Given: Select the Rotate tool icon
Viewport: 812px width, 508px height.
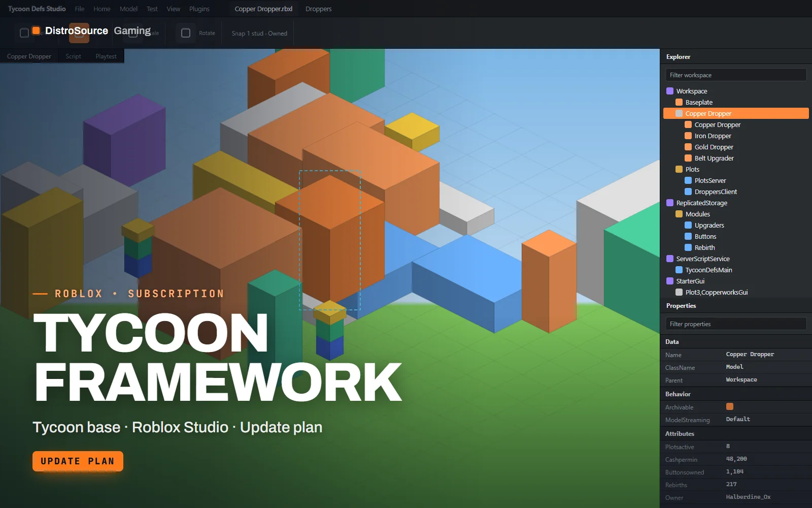Looking at the screenshot, I should (186, 33).
